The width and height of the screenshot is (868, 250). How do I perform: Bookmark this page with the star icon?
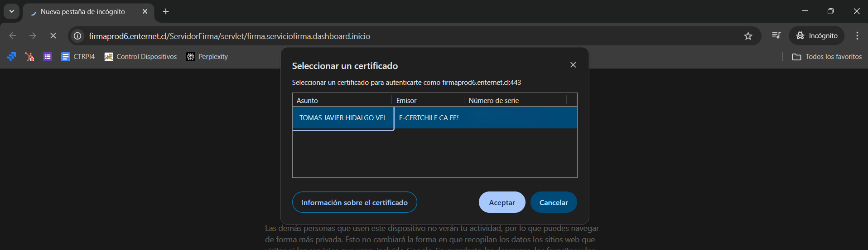pos(748,36)
